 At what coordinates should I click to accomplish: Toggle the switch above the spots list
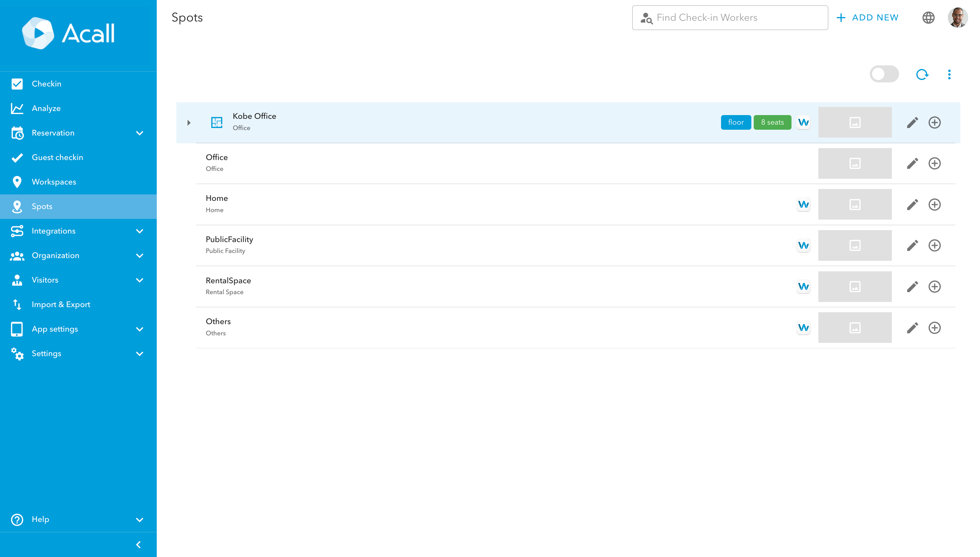pos(884,74)
